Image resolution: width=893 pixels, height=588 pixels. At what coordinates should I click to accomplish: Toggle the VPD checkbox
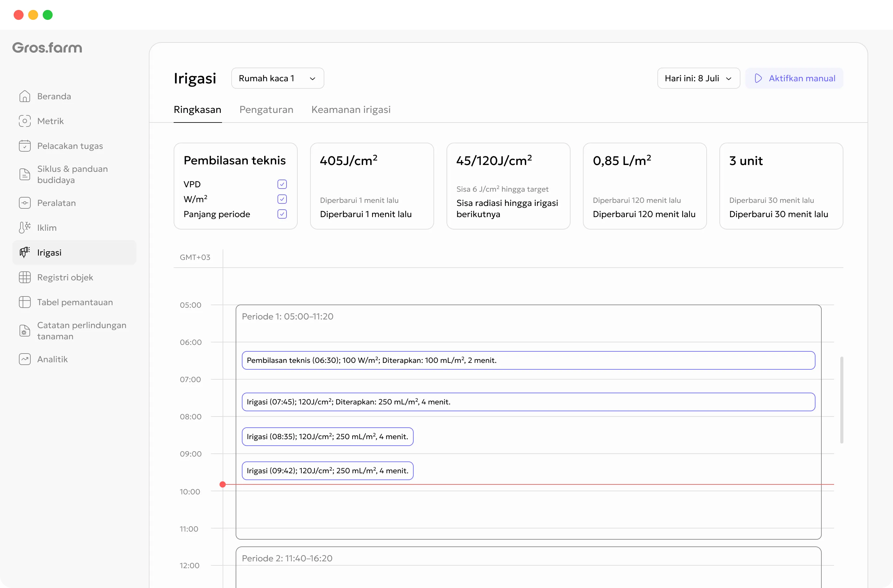282,184
